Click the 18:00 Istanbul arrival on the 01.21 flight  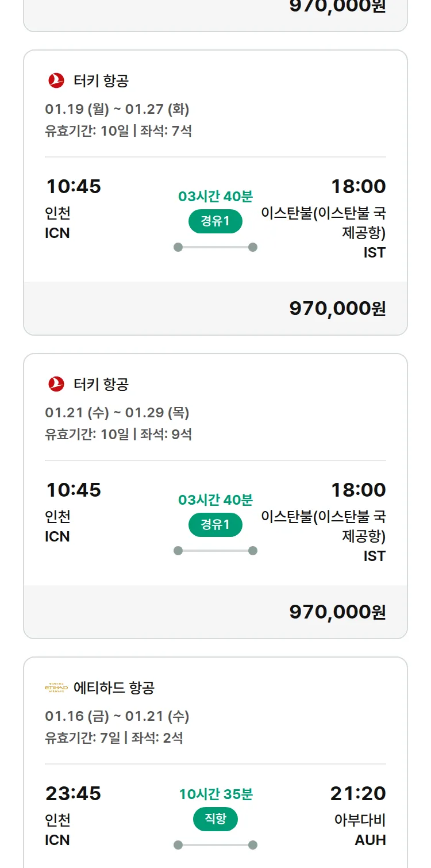coord(358,490)
